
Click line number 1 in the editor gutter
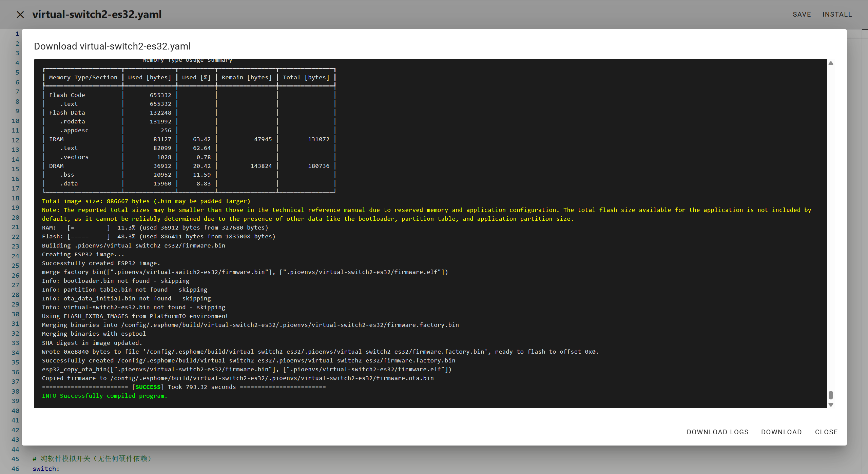(x=17, y=34)
